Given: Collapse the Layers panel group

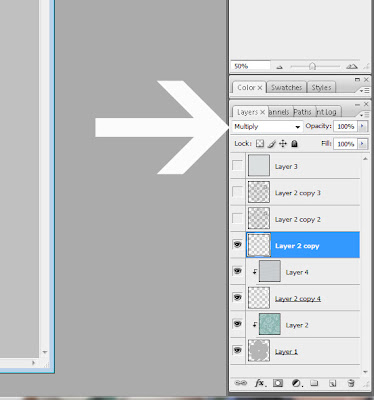Looking at the screenshot, I should coord(357,104).
